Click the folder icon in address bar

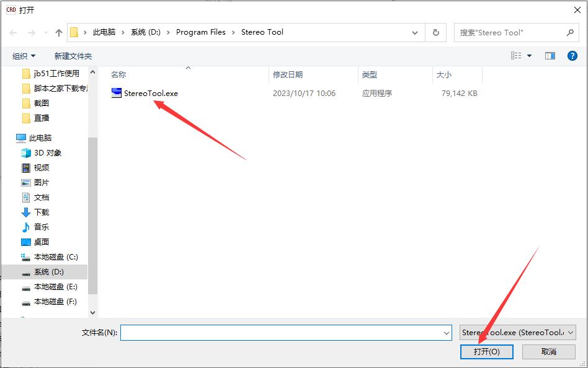74,33
